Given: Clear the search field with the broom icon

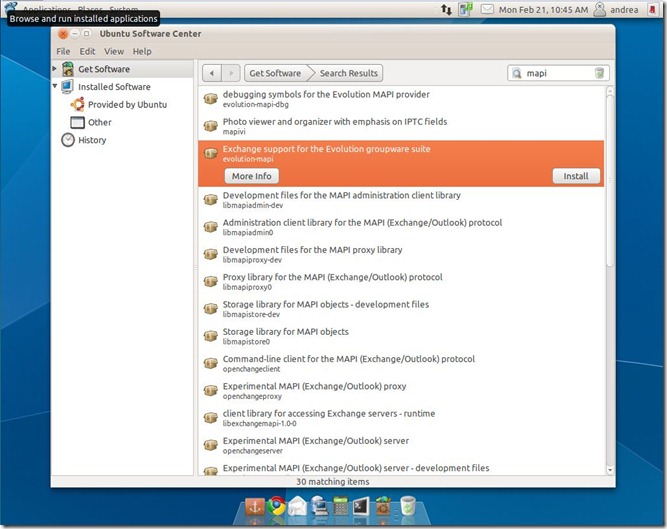Looking at the screenshot, I should click(x=599, y=73).
